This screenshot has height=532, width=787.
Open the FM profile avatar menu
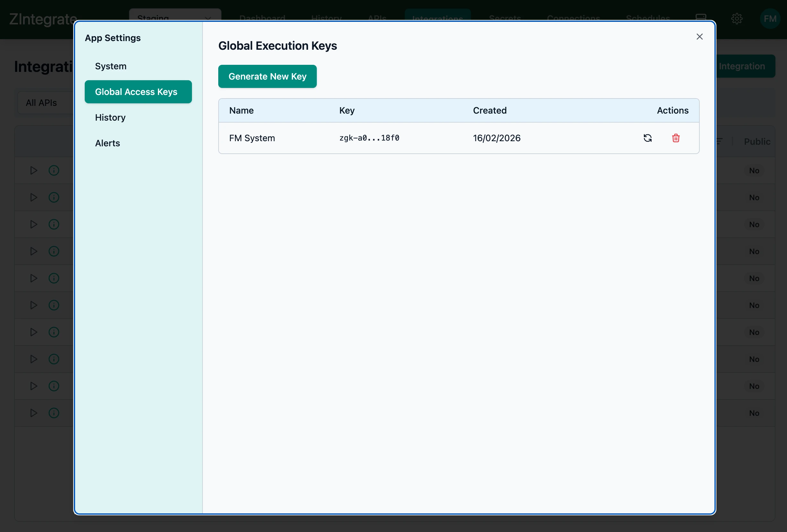[769, 19]
